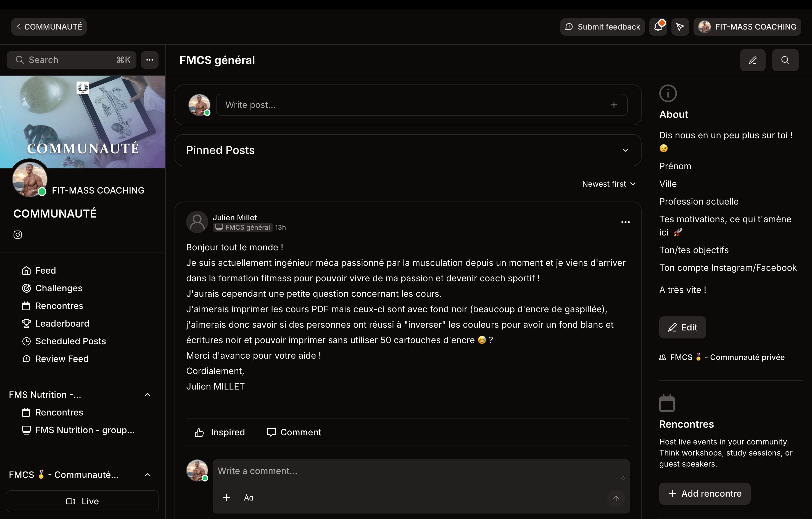This screenshot has width=812, height=519.
Task: Open the community Instagram icon
Action: tap(17, 235)
